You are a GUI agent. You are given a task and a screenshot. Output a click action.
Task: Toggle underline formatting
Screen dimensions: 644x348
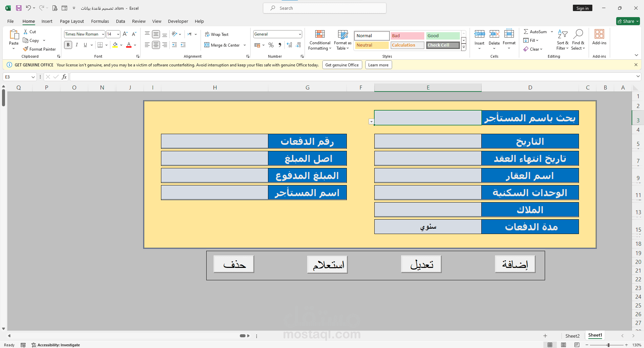tap(85, 45)
